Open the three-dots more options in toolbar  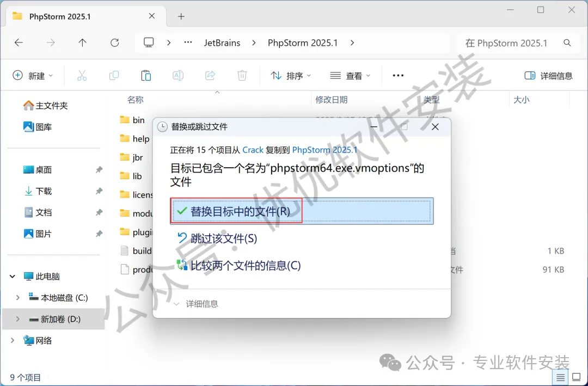coord(398,76)
